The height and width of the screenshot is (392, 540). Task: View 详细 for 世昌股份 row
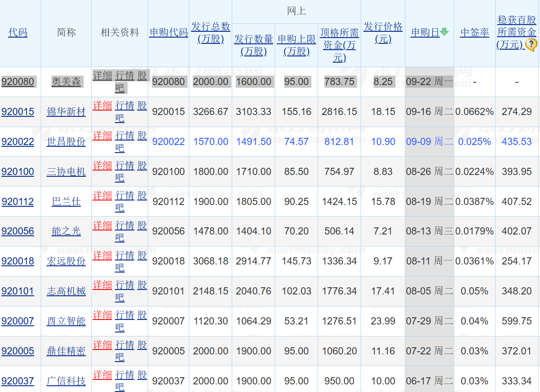coord(102,136)
